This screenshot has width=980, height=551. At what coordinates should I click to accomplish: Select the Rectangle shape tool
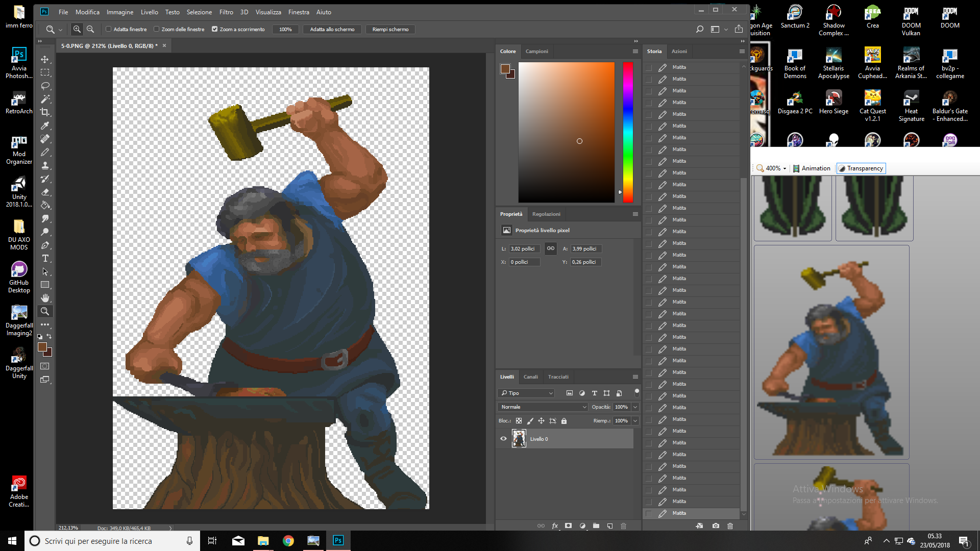tap(45, 285)
